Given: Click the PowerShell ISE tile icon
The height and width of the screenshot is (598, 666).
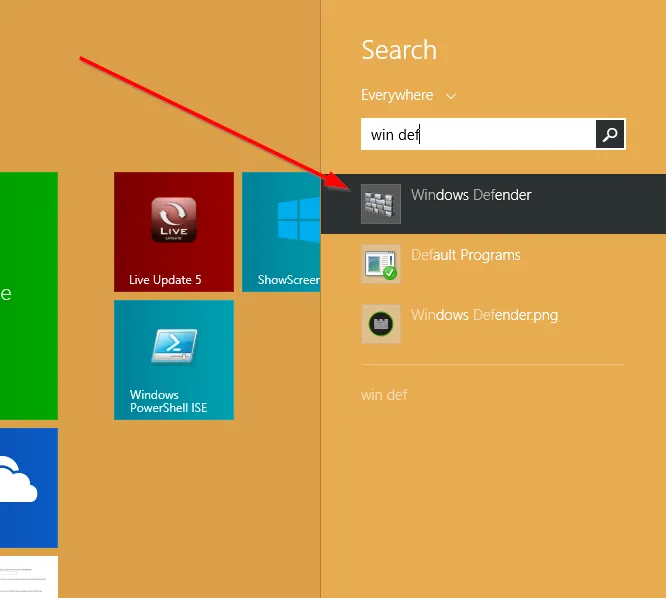Looking at the screenshot, I should coord(174,346).
